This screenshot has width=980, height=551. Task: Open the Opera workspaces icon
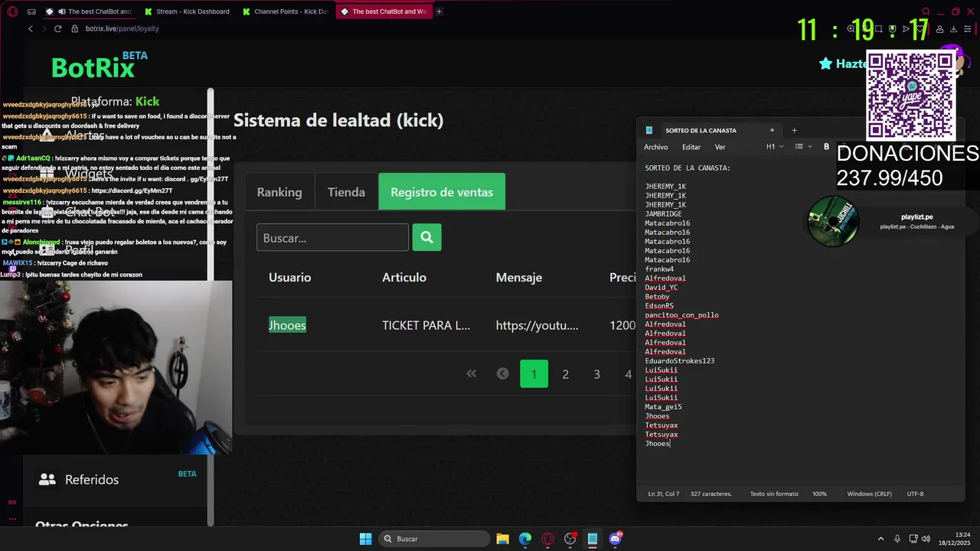click(x=31, y=11)
